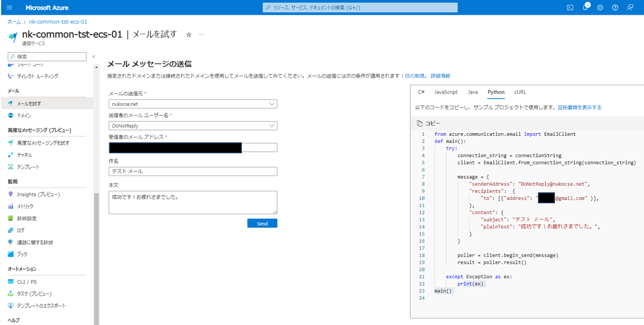Click the ダイレクト ルーティング icon
This screenshot has width=644, height=325.
(x=11, y=76)
